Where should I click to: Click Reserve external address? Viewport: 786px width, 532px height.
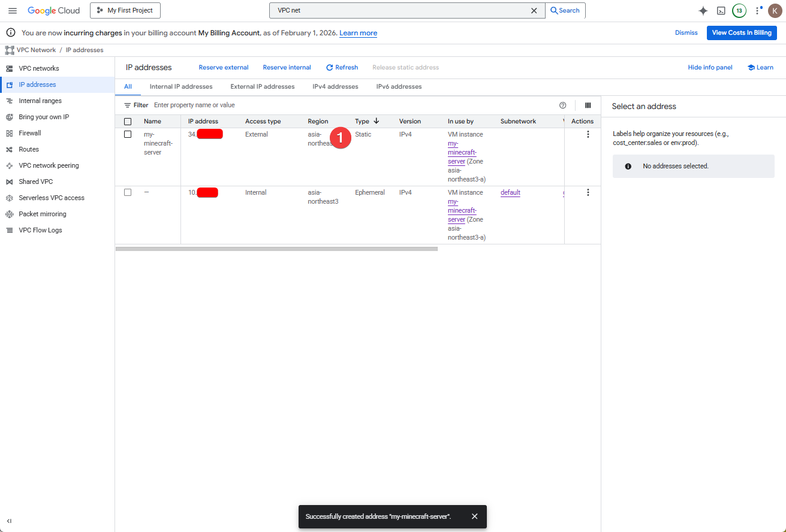tap(224, 68)
